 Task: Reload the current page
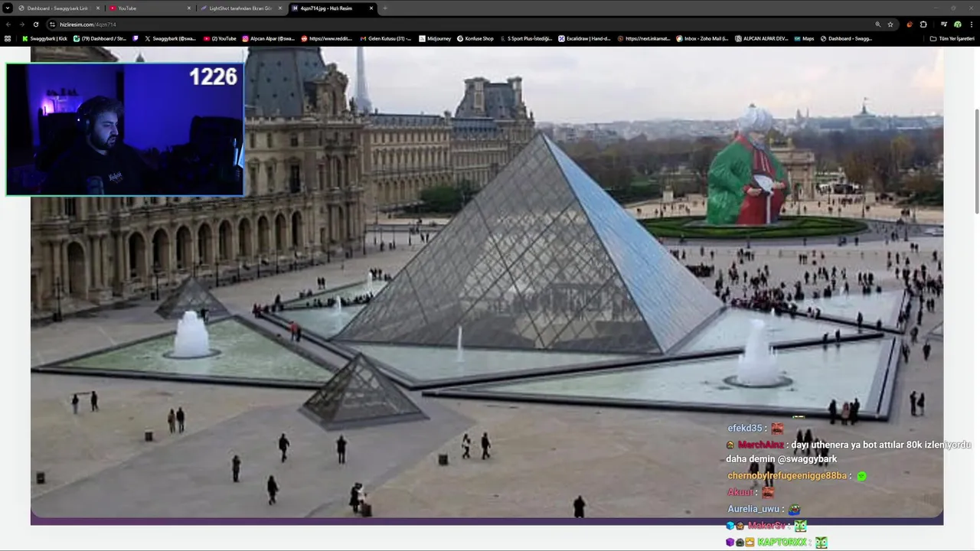pos(36,24)
